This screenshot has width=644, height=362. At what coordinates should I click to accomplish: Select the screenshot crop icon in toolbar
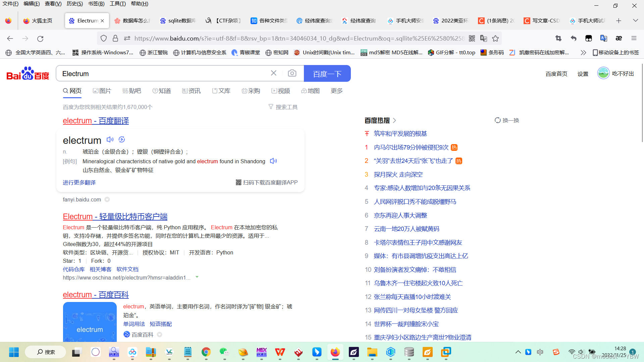[558, 38]
